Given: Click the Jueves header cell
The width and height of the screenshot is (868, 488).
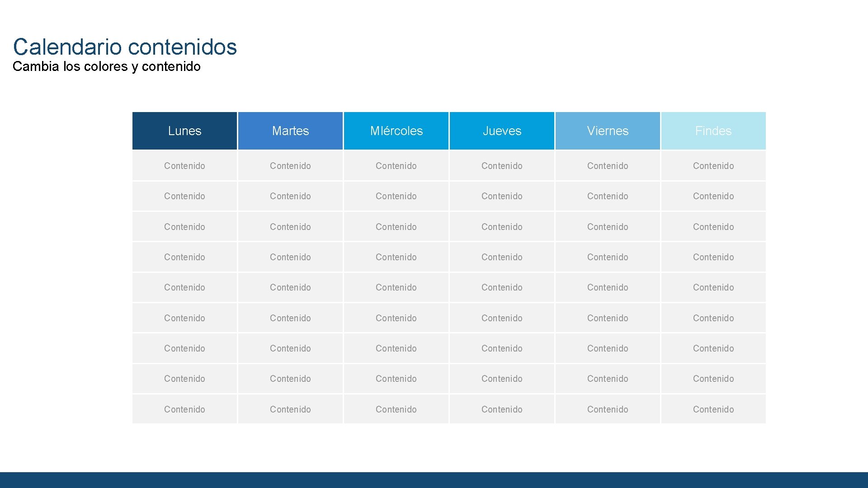Looking at the screenshot, I should [502, 131].
